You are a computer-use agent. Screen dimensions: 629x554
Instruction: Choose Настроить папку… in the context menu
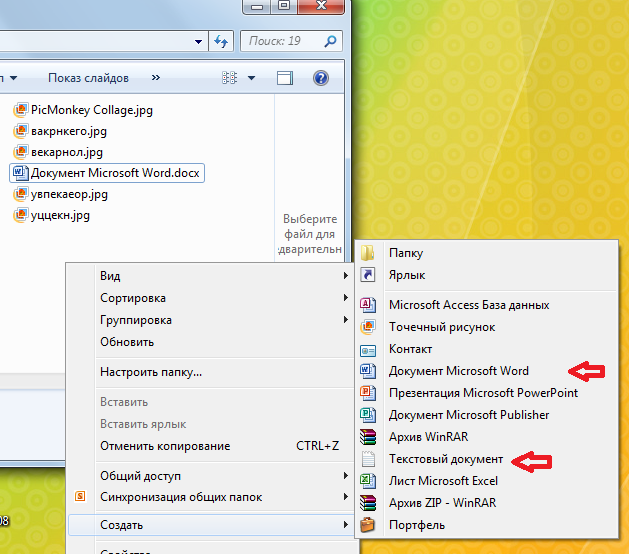point(211,372)
